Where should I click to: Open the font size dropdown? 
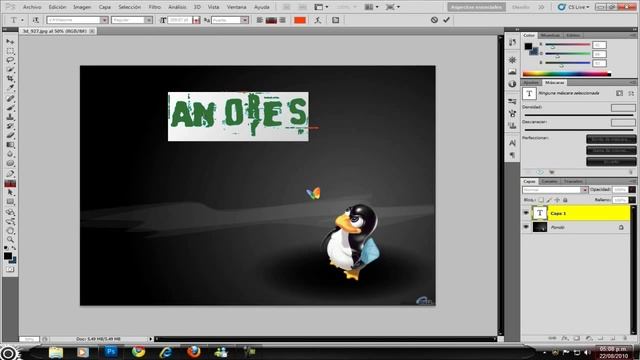tap(197, 20)
